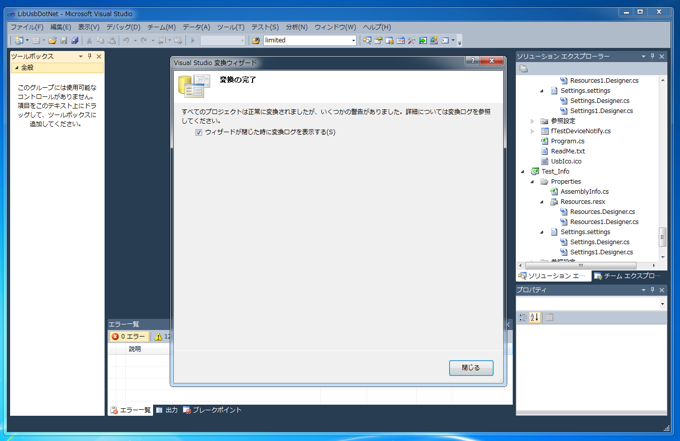Image resolution: width=680 pixels, height=441 pixels.
Task: Expand the fTestDeviceNotify.cs tree node
Action: [x=532, y=131]
